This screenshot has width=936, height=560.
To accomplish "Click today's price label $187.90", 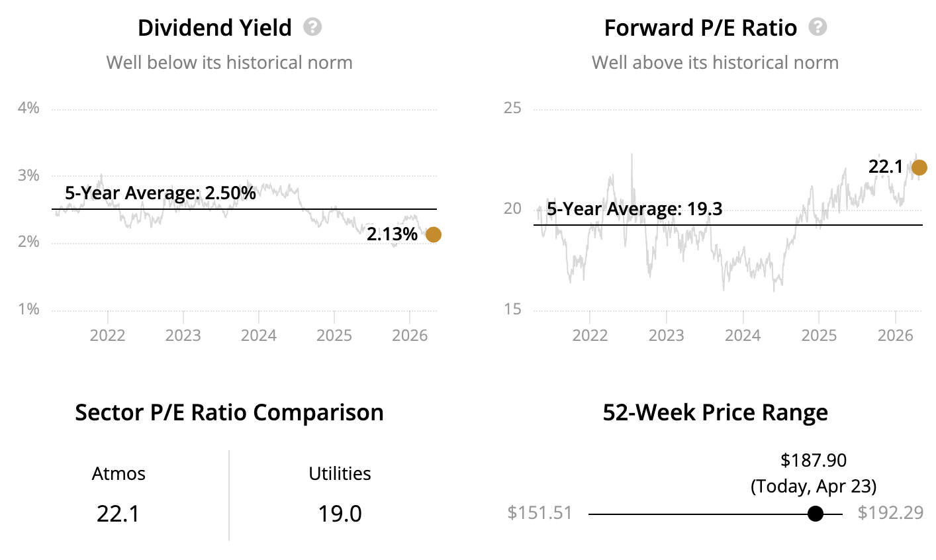I will [x=814, y=460].
